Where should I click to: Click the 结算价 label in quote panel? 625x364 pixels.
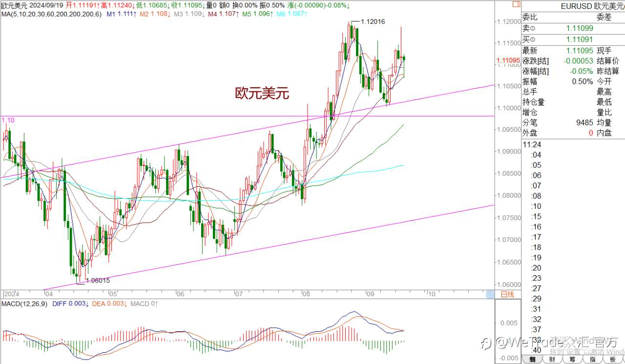click(608, 61)
